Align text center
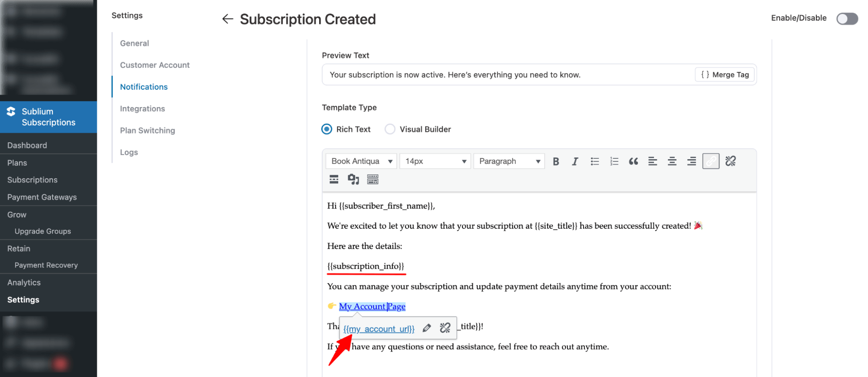This screenshot has width=868, height=377. 672,161
